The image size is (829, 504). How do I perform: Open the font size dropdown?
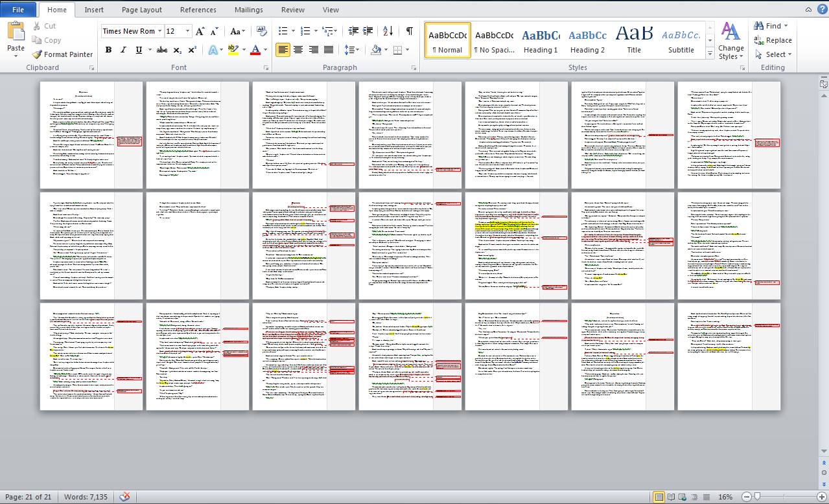pos(188,31)
